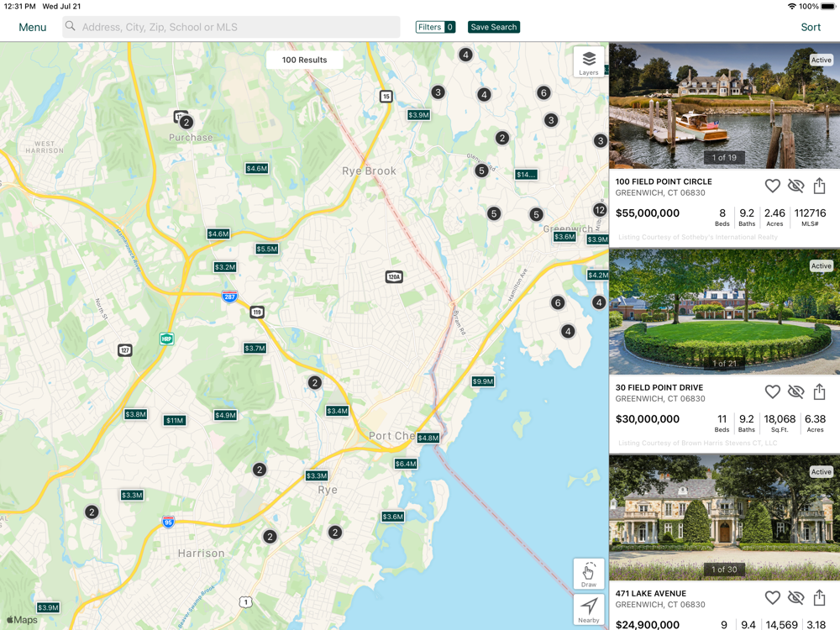Open 471 LAKE AVENUE address
This screenshot has width=840, height=630.
click(650, 593)
